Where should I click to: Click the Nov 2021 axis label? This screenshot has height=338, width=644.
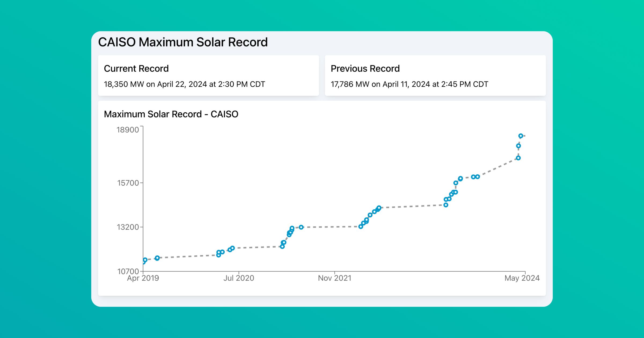point(335,278)
